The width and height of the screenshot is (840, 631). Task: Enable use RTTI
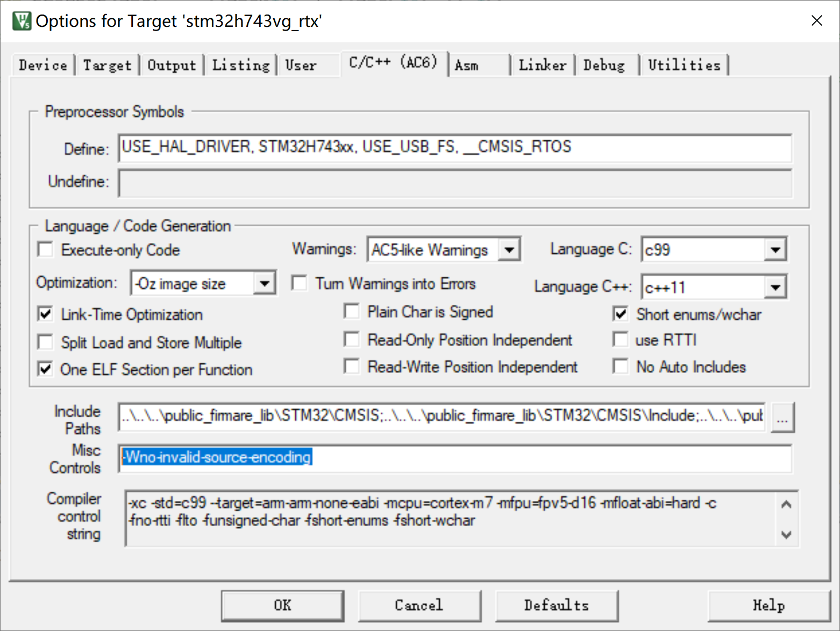click(620, 339)
